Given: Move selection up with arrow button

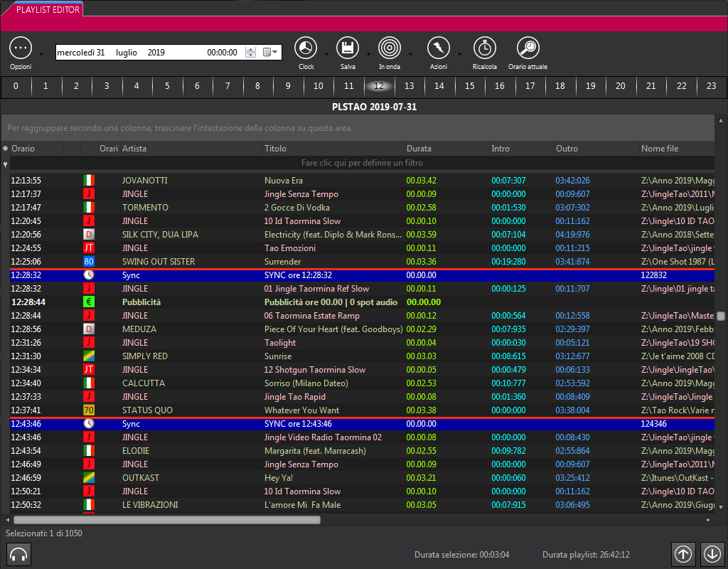Looking at the screenshot, I should [683, 554].
